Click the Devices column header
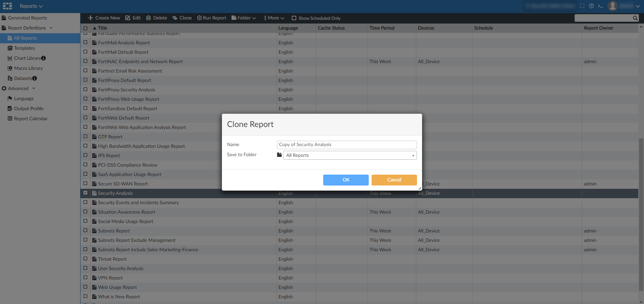The image size is (644, 304). (x=426, y=28)
